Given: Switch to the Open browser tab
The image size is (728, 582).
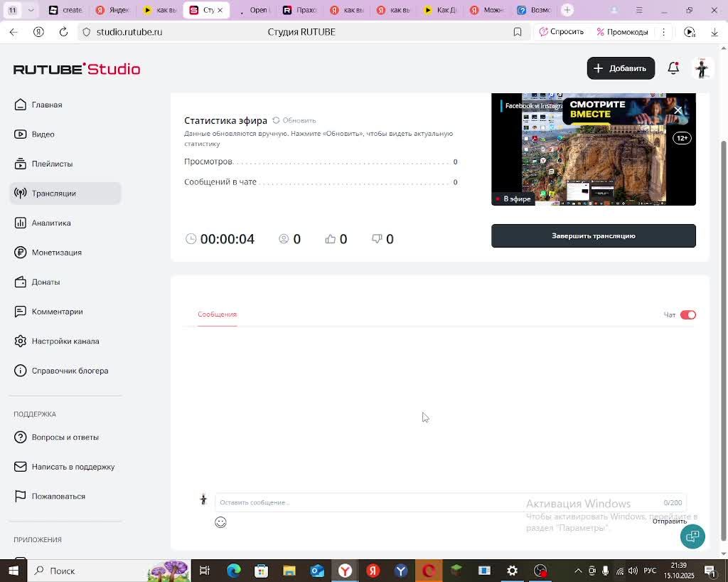Looking at the screenshot, I should pos(254,10).
